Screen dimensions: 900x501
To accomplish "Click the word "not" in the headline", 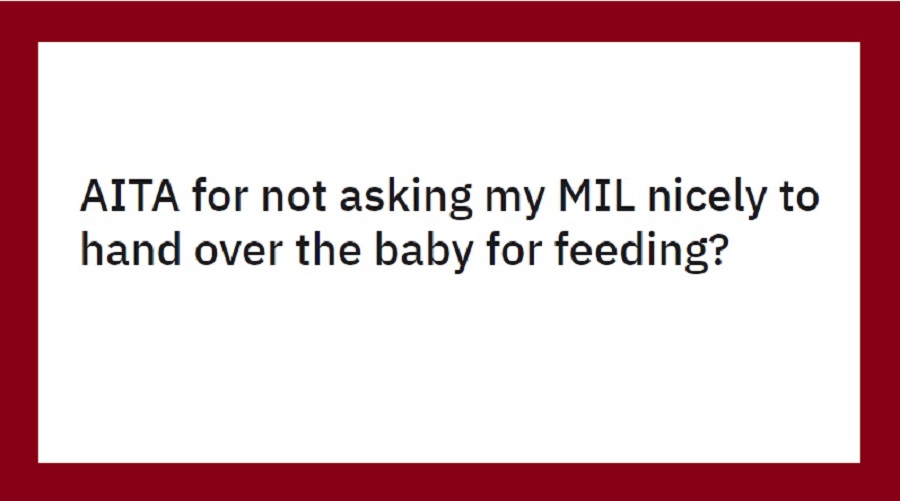I will click(x=294, y=198).
